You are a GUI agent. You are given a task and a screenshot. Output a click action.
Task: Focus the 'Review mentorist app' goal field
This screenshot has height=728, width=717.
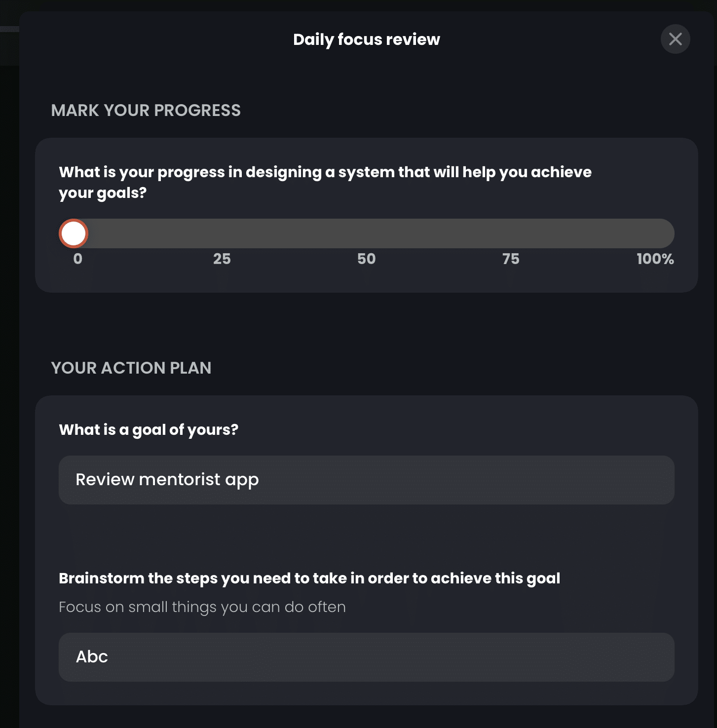click(x=367, y=480)
